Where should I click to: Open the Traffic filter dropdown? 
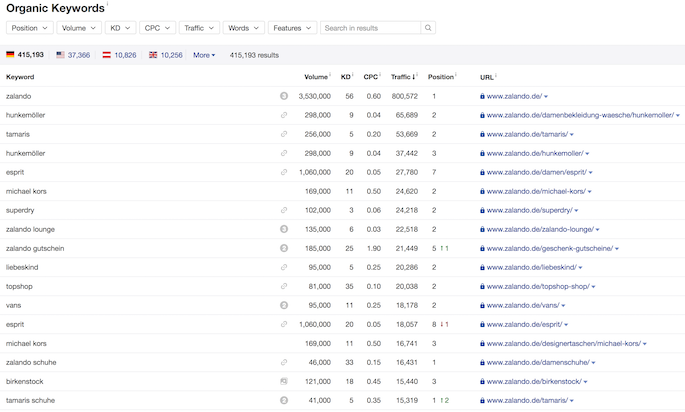pos(199,28)
